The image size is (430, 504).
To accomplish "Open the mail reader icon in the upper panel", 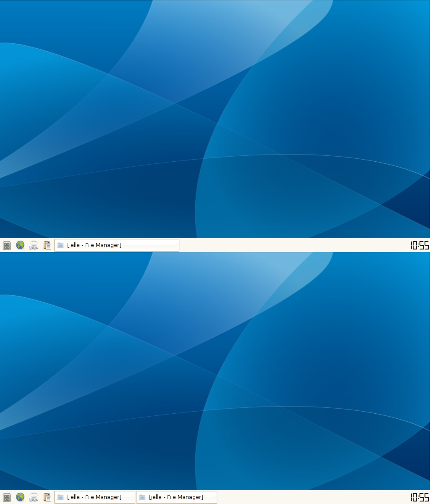I will (x=34, y=245).
